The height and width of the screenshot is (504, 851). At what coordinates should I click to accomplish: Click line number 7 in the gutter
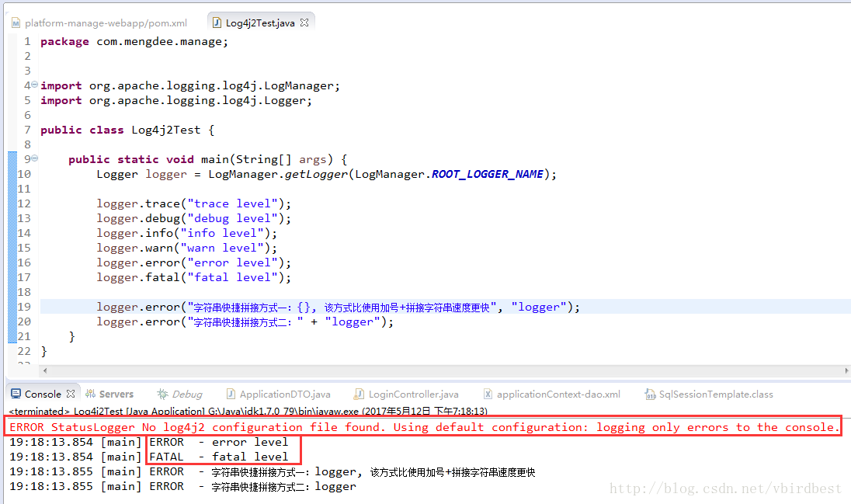pos(27,130)
